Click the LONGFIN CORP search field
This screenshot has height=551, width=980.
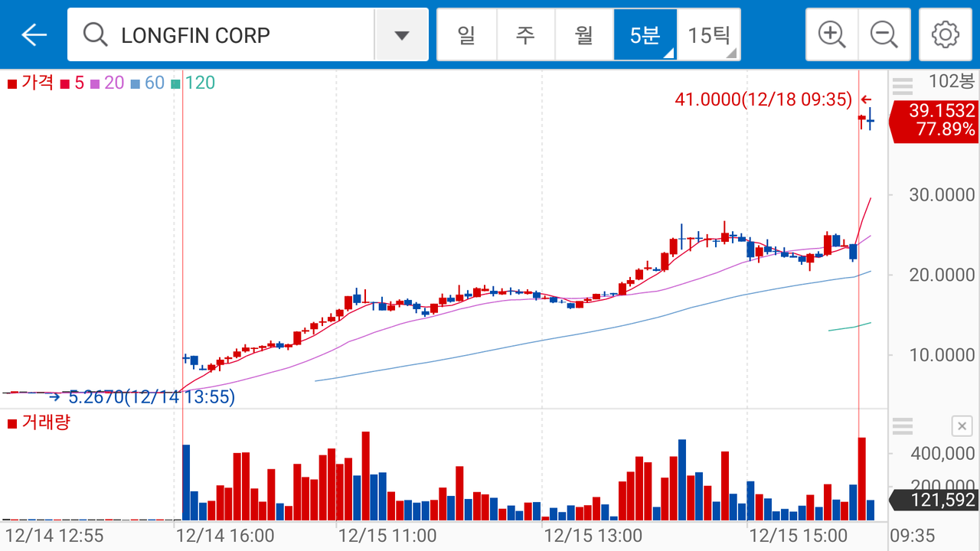[230, 35]
